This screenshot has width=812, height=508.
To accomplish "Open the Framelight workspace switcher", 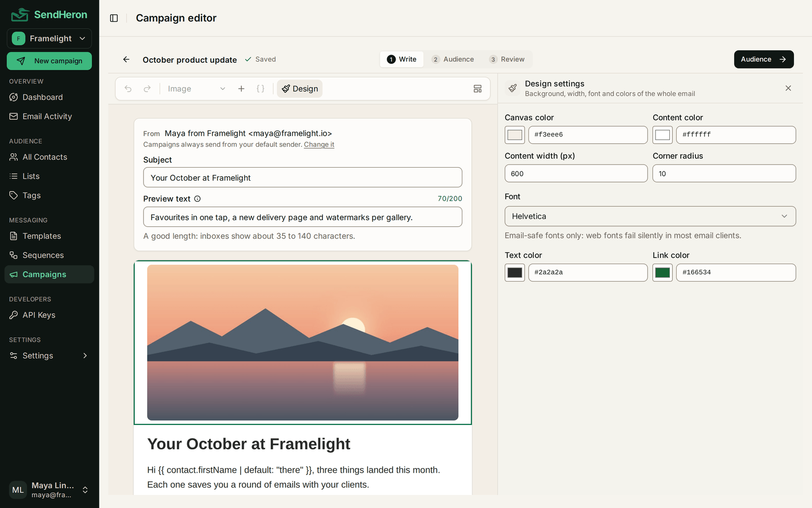I will point(49,38).
